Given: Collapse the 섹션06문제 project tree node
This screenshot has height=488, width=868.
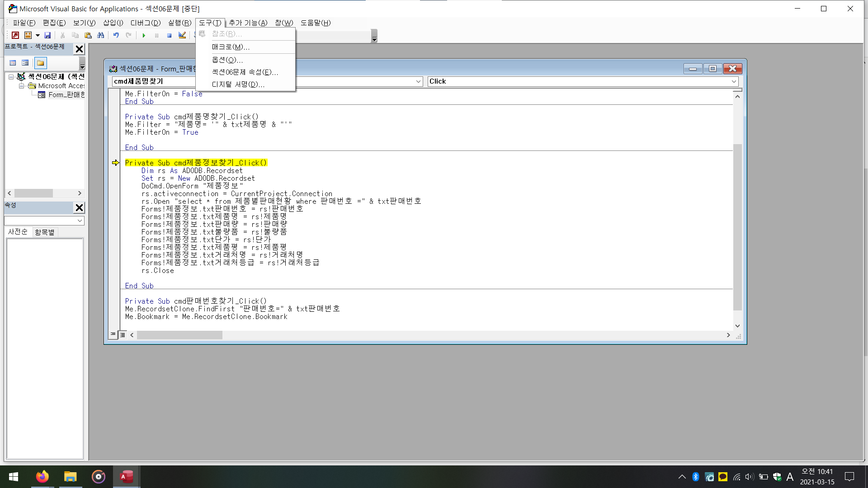Looking at the screenshot, I should click(11, 77).
